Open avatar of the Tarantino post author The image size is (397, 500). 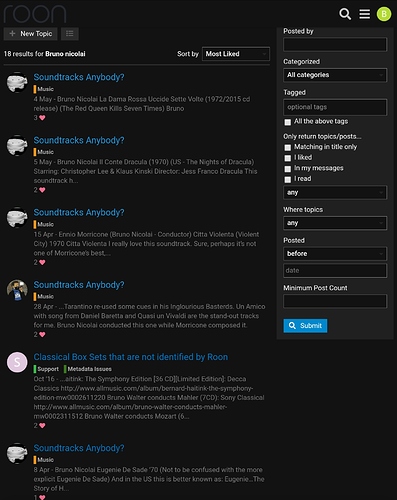[17, 290]
